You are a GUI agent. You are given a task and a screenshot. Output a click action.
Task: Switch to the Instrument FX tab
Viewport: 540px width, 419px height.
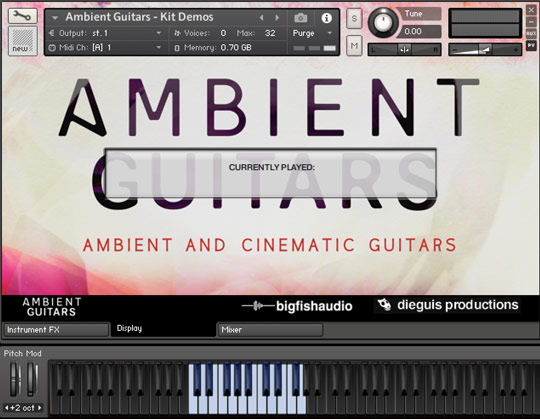click(56, 329)
